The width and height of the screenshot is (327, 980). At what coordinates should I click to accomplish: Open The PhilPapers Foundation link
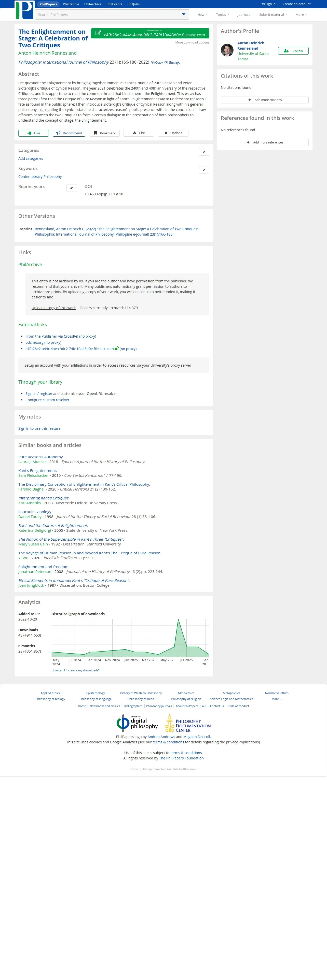click(x=181, y=758)
